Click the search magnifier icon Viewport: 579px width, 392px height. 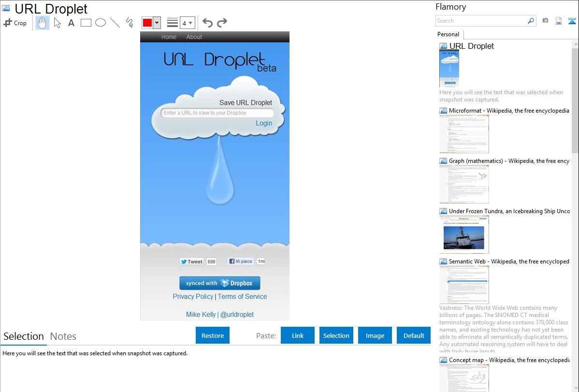[x=531, y=21]
